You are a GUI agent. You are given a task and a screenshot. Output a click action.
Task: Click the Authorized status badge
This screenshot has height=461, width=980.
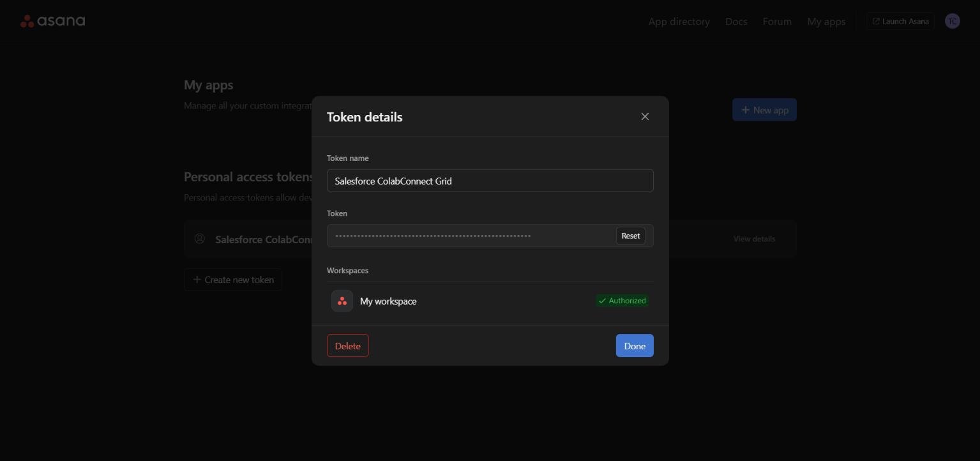tap(622, 301)
